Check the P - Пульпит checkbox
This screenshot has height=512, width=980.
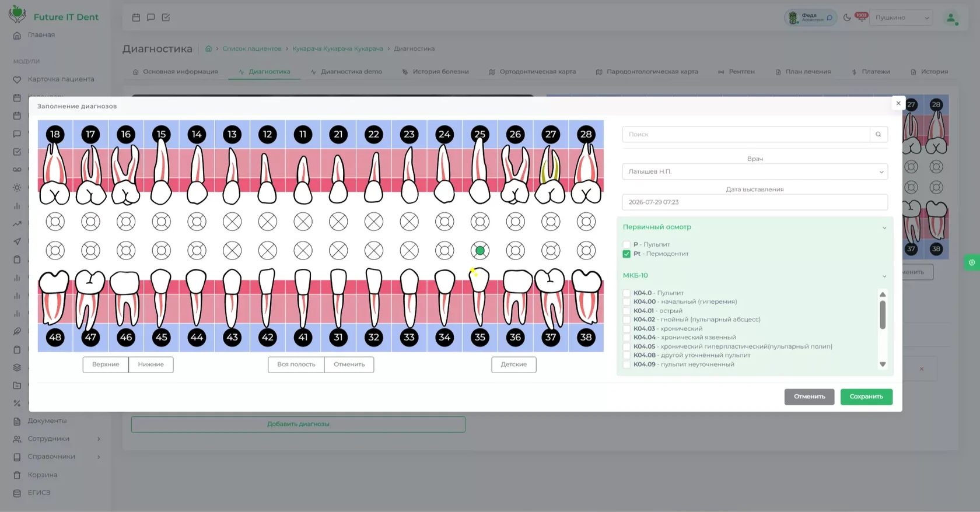[x=626, y=244]
